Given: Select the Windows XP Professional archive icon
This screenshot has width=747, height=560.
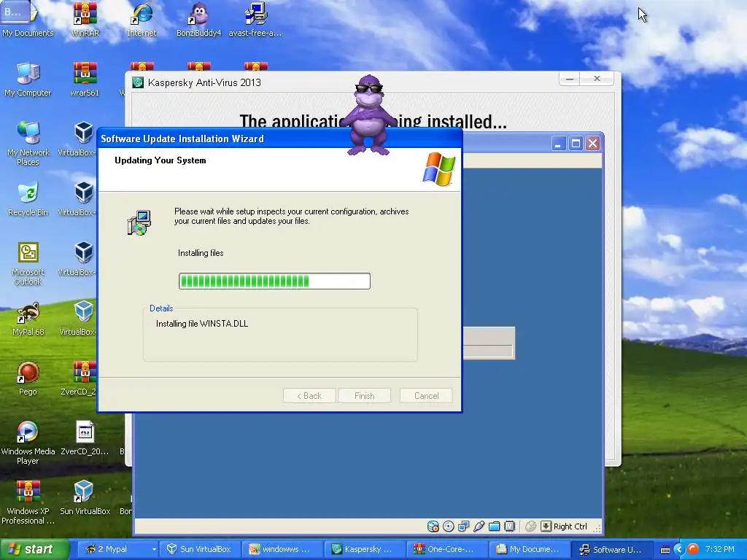Looking at the screenshot, I should pyautogui.click(x=28, y=503).
